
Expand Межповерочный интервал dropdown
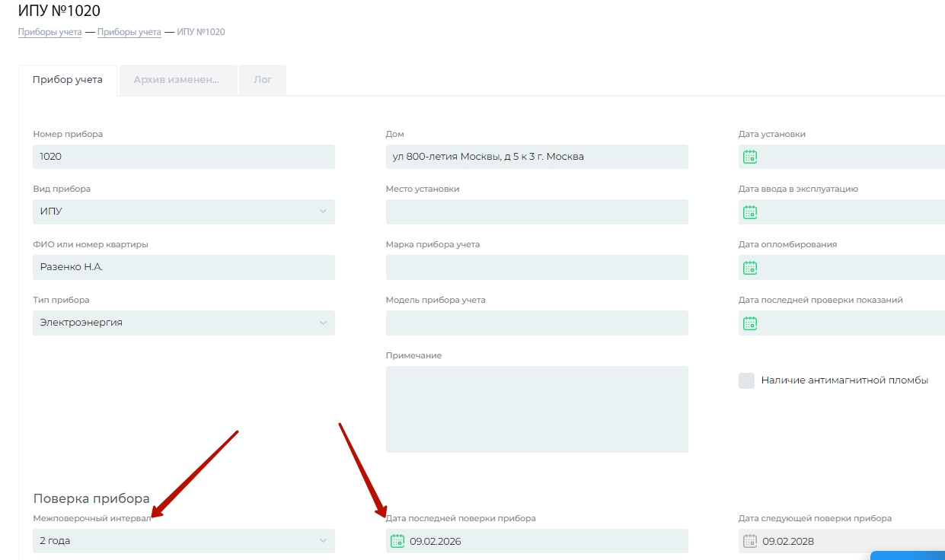184,541
